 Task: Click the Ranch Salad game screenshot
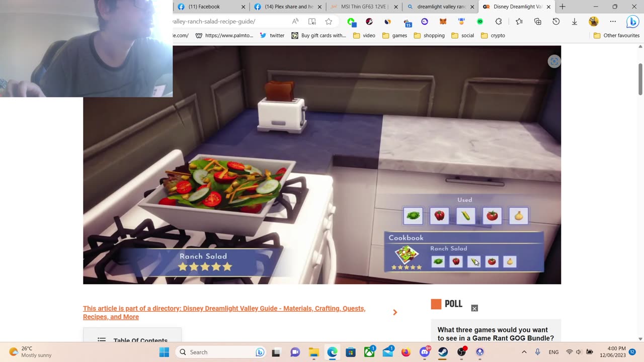click(322, 165)
